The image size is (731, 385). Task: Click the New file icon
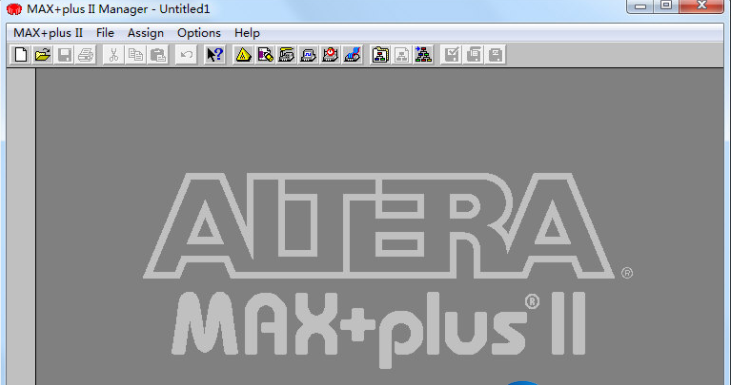point(20,55)
